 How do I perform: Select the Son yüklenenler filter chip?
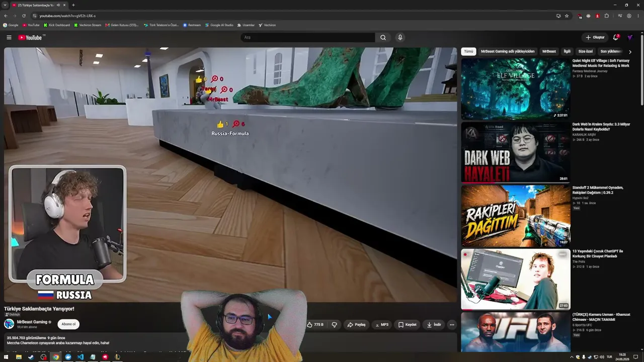(x=611, y=51)
